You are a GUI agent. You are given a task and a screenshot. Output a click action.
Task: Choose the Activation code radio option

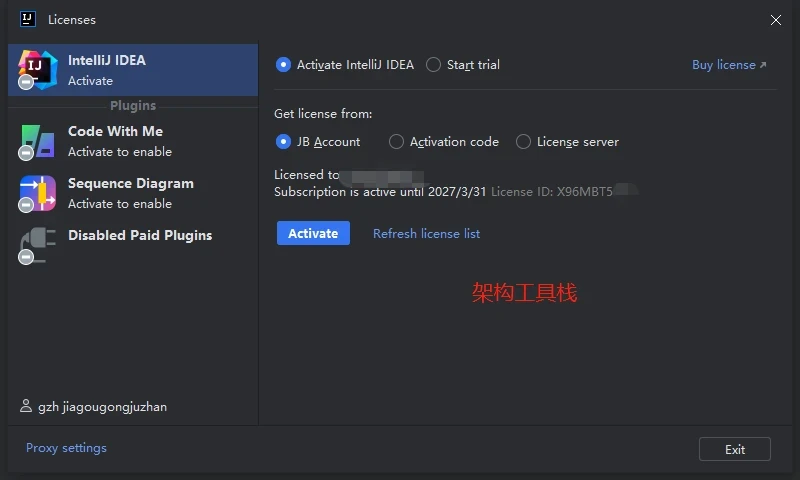coord(396,142)
